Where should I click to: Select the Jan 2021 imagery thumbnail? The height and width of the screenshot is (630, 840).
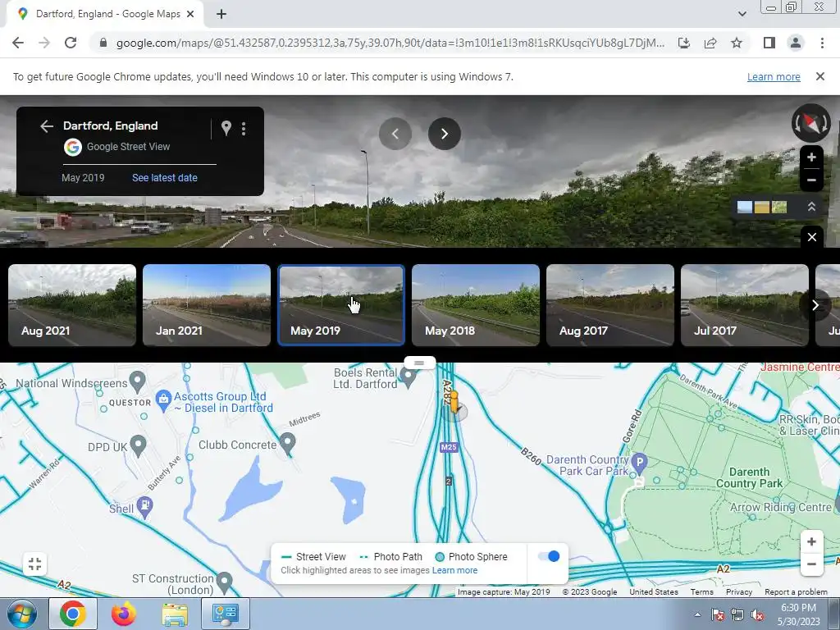click(x=207, y=305)
